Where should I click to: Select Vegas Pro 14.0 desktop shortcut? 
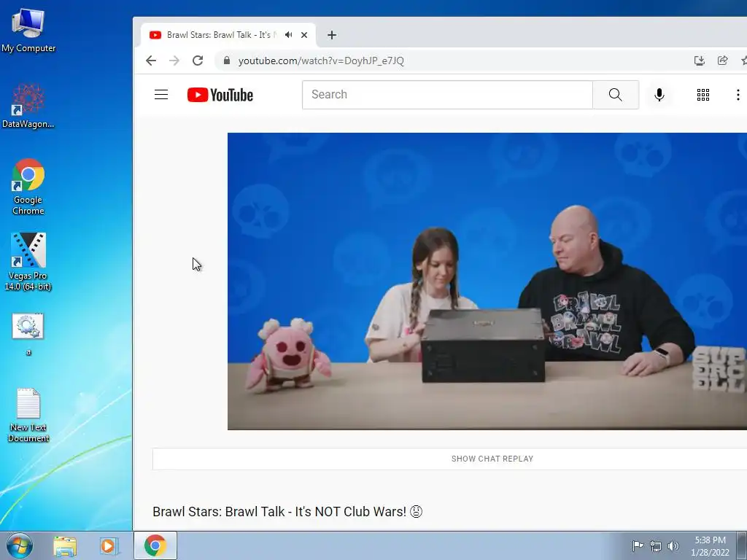28,262
